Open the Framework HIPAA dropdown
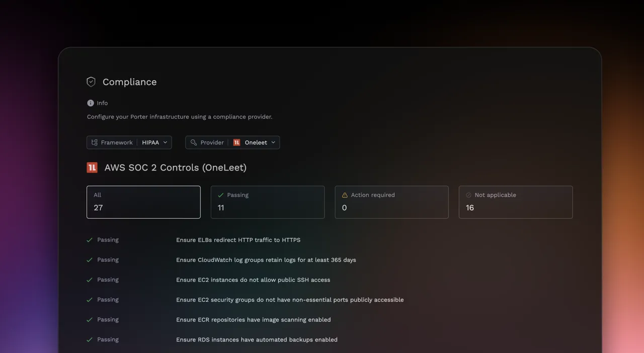Screen dimensions: 644x353 (x=129, y=142)
